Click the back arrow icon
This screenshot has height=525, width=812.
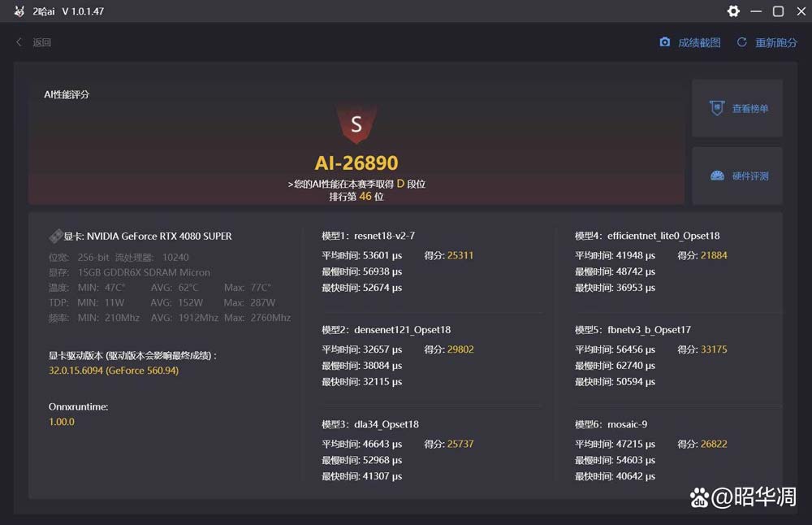[x=19, y=42]
